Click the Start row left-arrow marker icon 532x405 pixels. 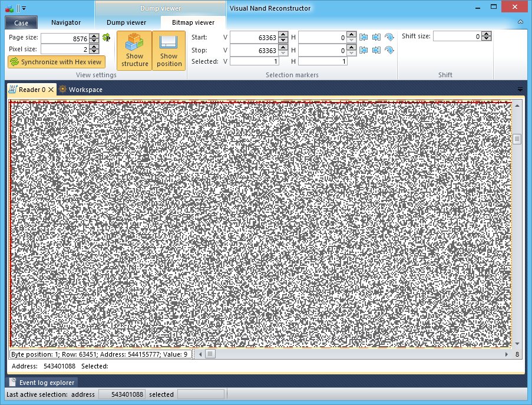tap(364, 37)
